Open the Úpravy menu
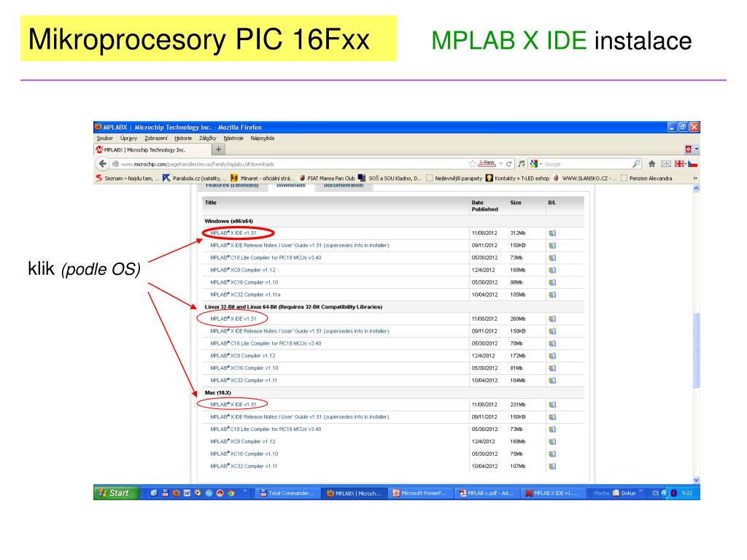747x560 pixels. click(128, 138)
